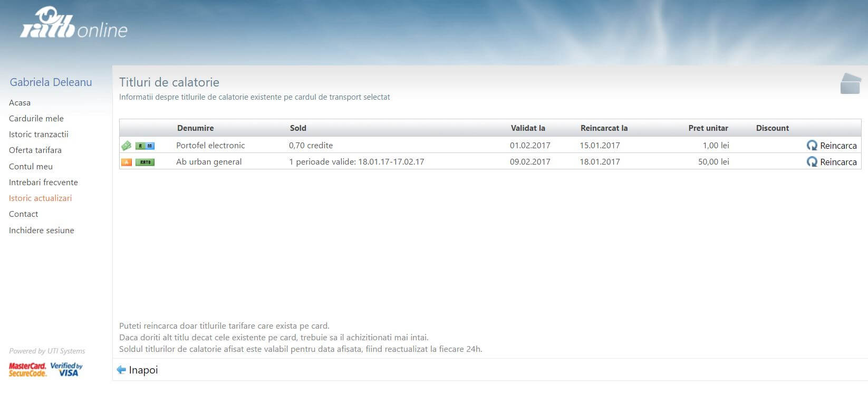
Task: Click reload icon in Portofel electronic row
Action: 812,146
